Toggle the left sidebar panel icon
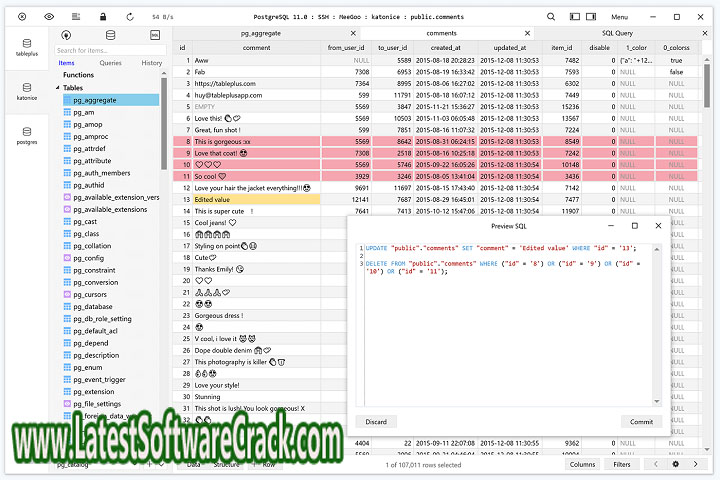720x480 pixels. pos(575,17)
